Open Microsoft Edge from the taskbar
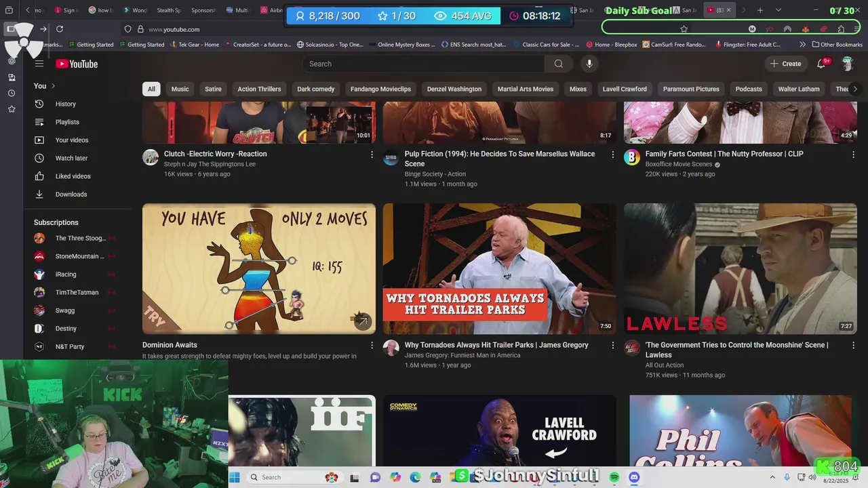Image resolution: width=868 pixels, height=488 pixels. point(415,477)
